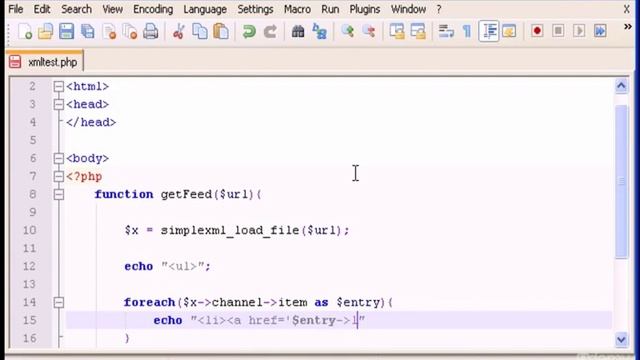The image size is (640, 360).
Task: Open Find with the binoculars icon
Action: coord(298,31)
